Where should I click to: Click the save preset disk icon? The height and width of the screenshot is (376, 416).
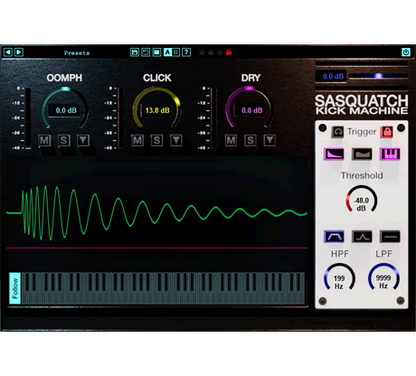(135, 52)
